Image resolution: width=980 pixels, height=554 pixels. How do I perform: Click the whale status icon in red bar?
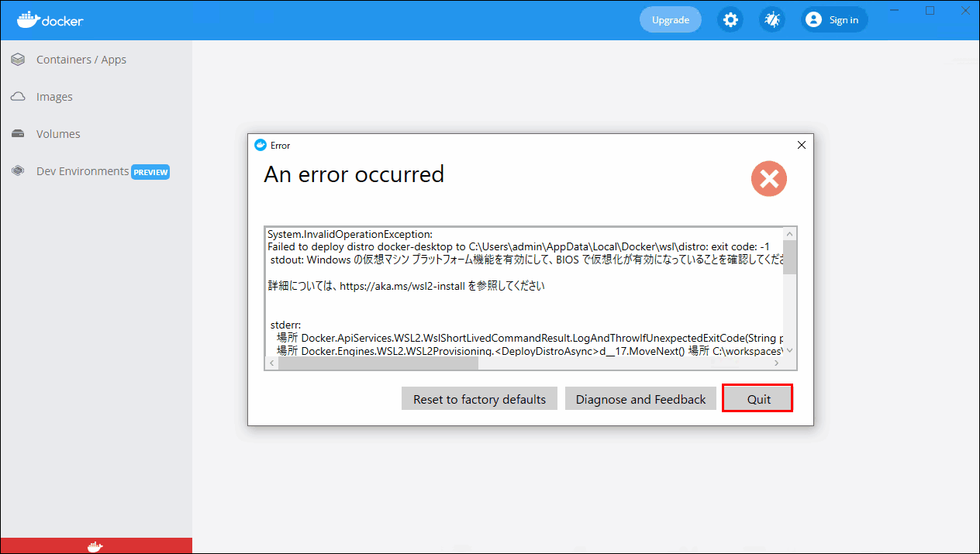[x=95, y=546]
